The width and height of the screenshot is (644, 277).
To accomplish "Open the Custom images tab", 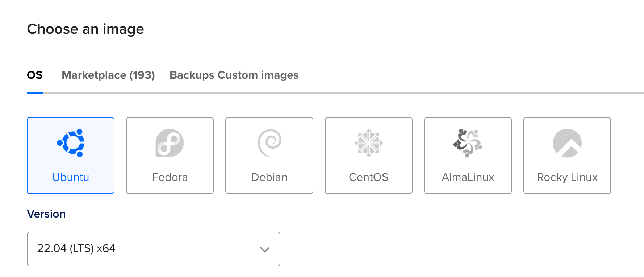I will tap(258, 75).
